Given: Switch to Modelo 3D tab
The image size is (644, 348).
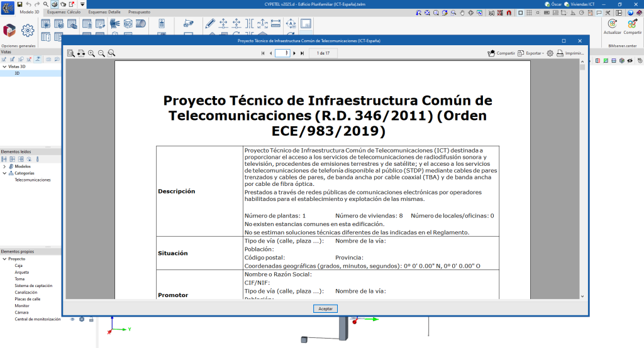Looking at the screenshot, I should pyautogui.click(x=30, y=13).
